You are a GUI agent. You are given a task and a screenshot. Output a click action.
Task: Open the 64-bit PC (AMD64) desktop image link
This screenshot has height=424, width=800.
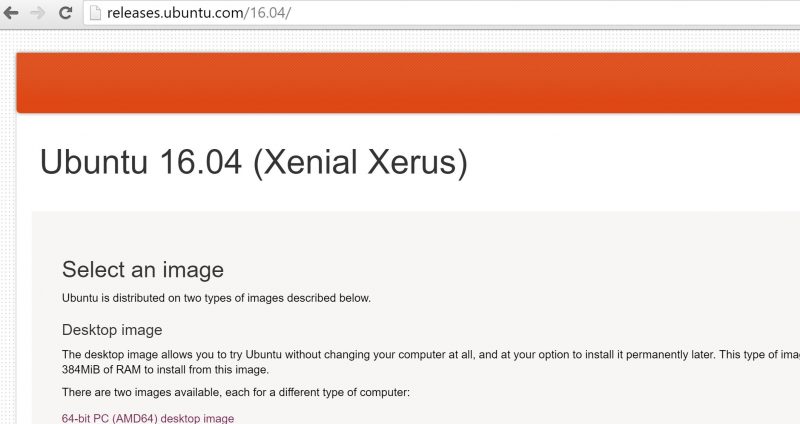[148, 418]
